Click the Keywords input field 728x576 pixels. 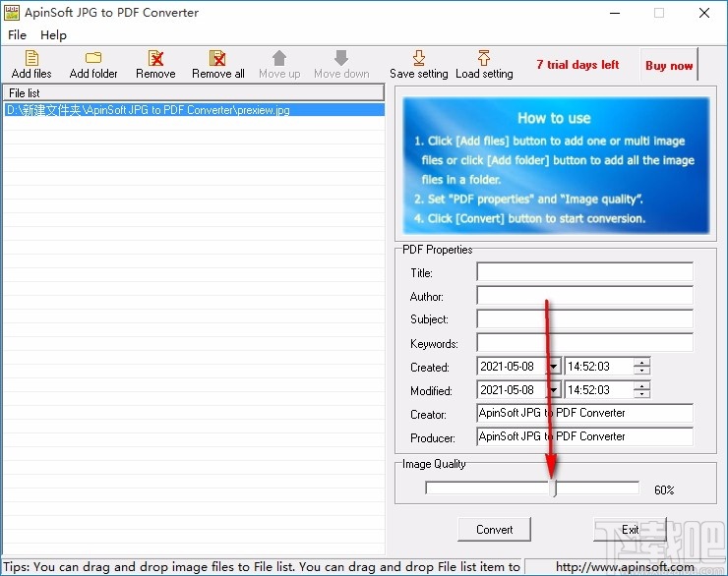click(x=584, y=343)
